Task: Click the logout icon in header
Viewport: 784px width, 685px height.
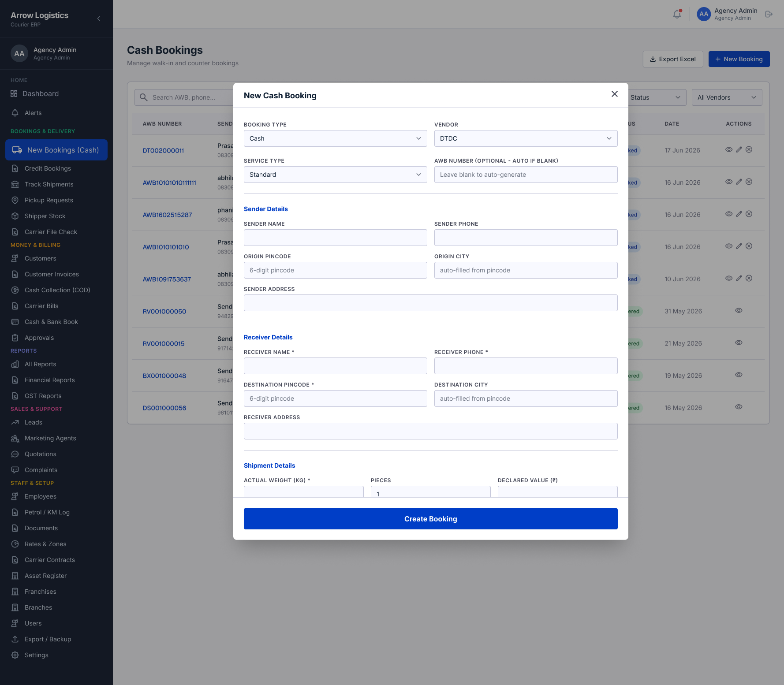Action: coord(769,14)
